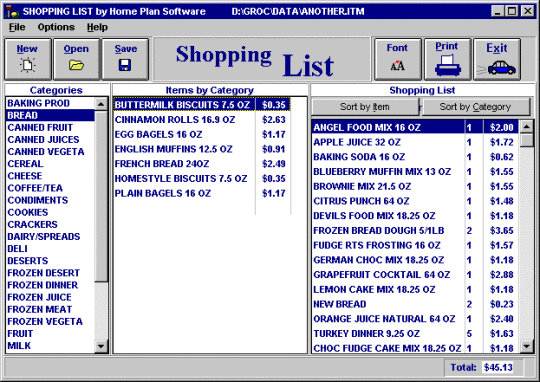Click the Sort by Category button

475,107
